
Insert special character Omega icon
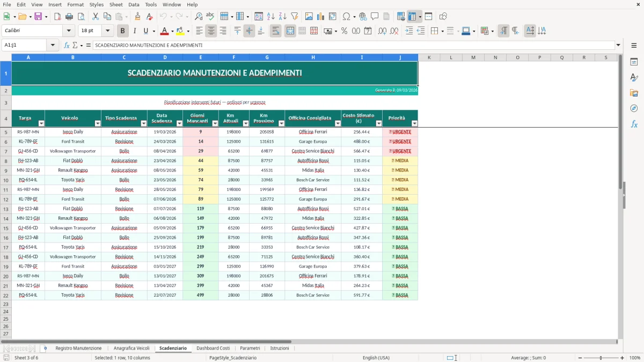click(x=346, y=17)
